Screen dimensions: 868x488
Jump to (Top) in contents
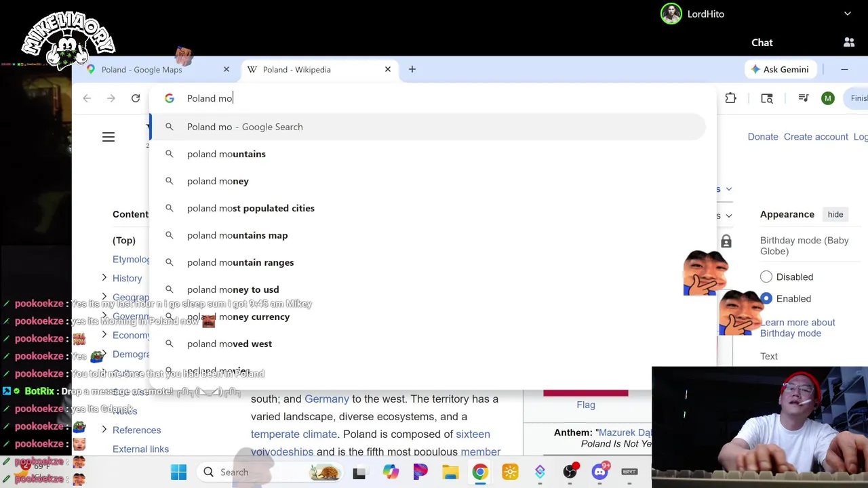tap(124, 240)
